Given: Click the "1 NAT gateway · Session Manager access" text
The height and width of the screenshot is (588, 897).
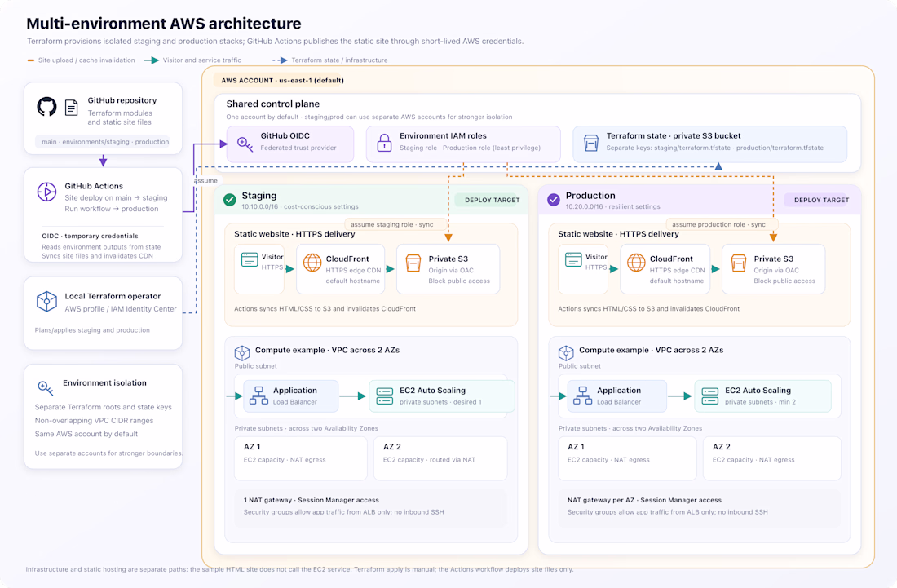Looking at the screenshot, I should click(x=312, y=500).
